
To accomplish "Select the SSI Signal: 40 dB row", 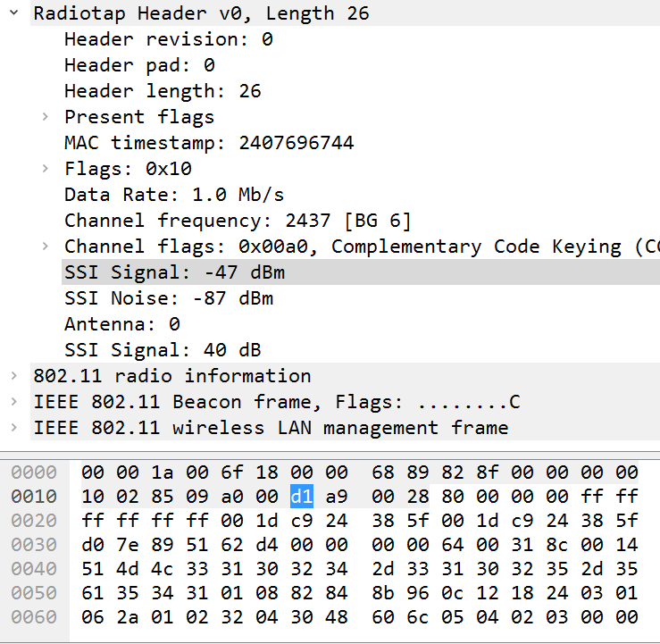I will pos(362,350).
